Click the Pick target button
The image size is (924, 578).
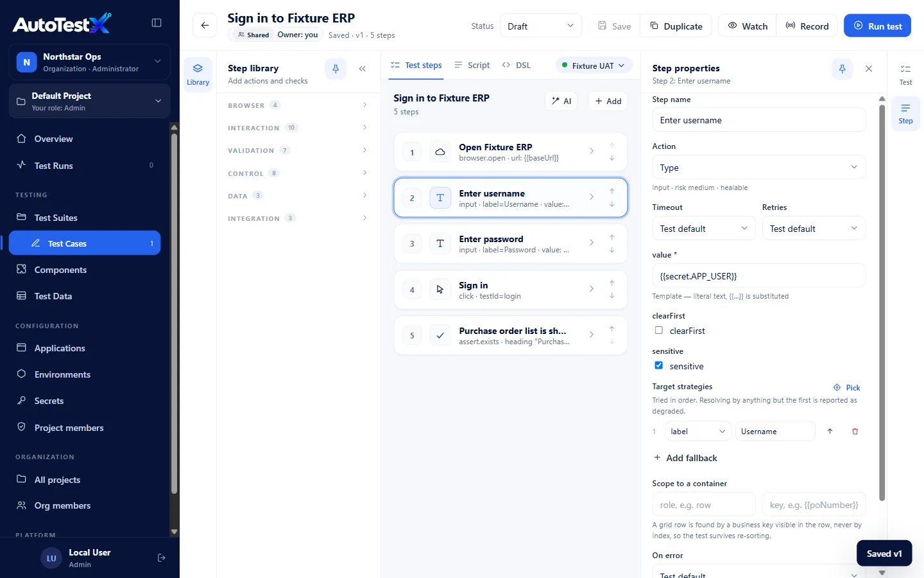846,387
